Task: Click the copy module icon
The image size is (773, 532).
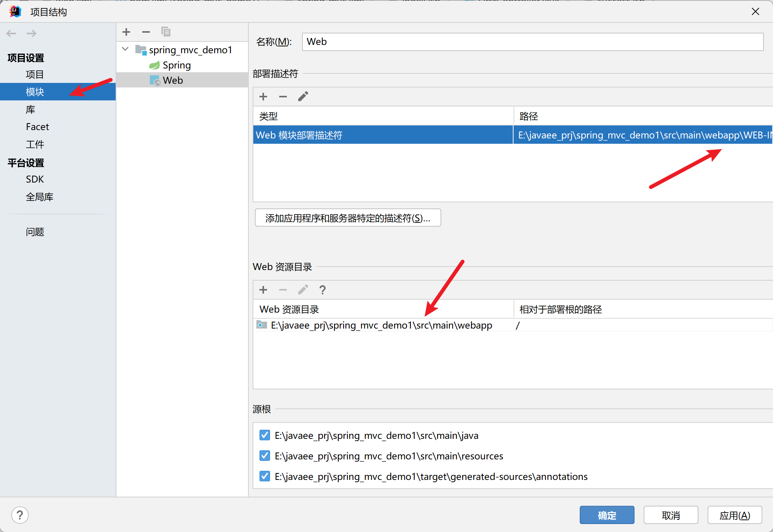Action: click(x=166, y=32)
